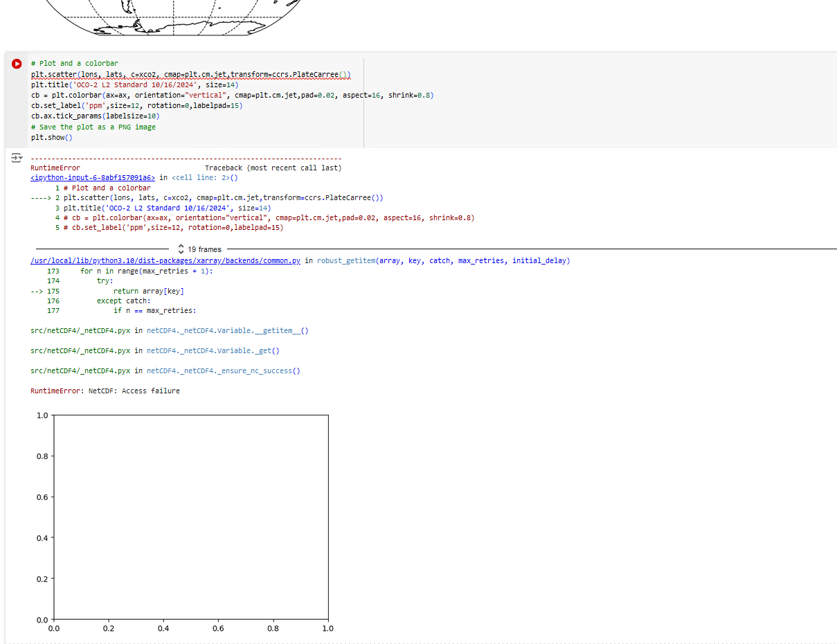Image resolution: width=837 pixels, height=644 pixels.
Task: Click the 'Traceback (most recent call last)' text
Action: coord(273,168)
